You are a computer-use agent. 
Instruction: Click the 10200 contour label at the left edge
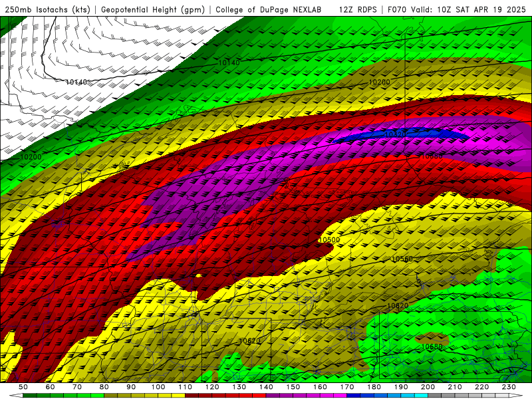click(31, 157)
